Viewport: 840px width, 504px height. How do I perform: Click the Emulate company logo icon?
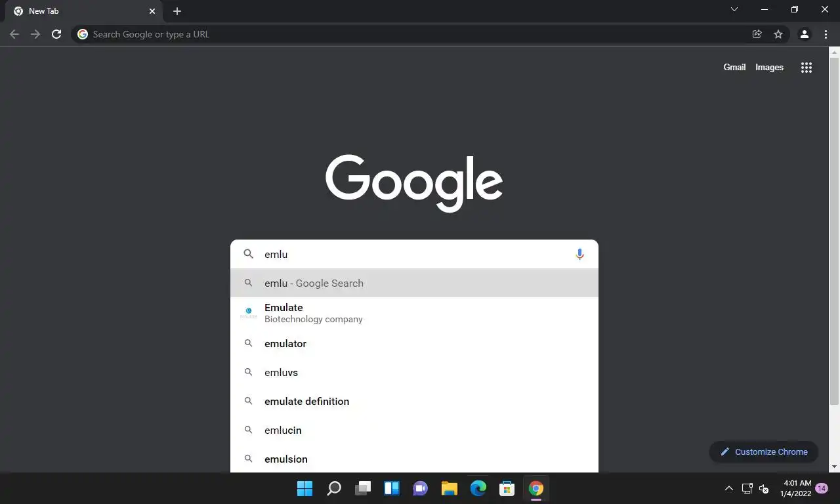(249, 313)
